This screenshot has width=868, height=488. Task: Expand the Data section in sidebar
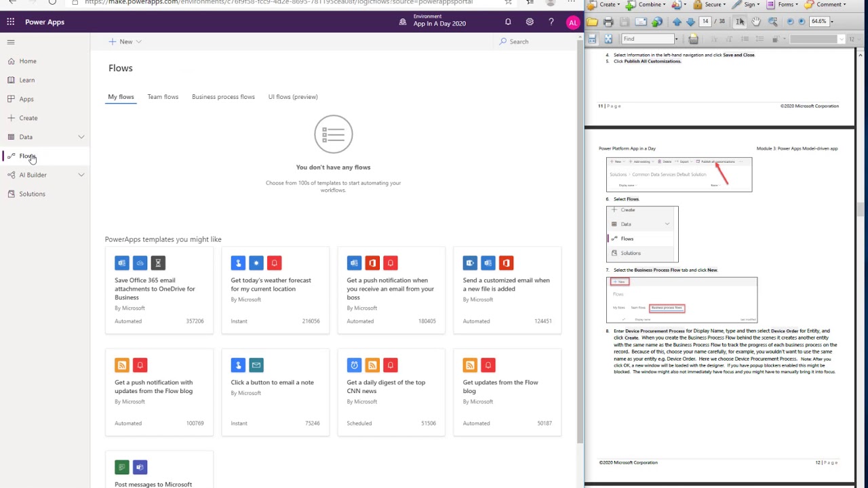click(x=81, y=137)
